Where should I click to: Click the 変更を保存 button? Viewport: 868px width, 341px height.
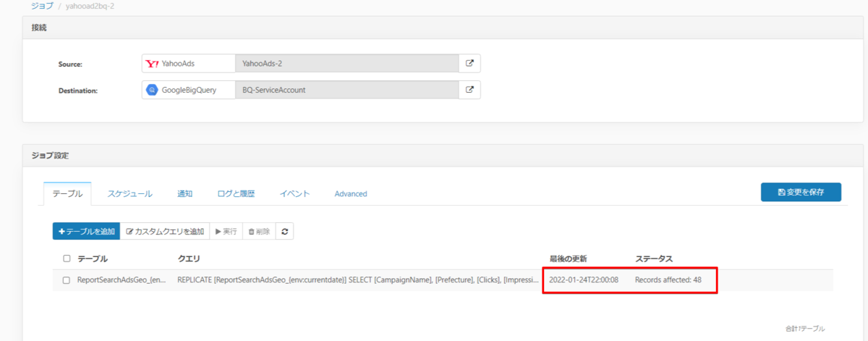801,192
